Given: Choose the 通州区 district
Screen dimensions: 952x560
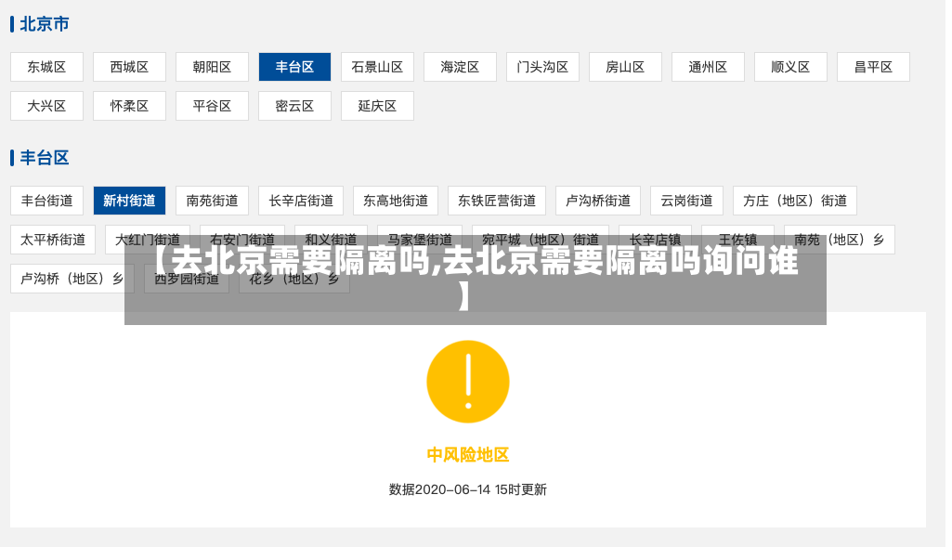Looking at the screenshot, I should tap(708, 68).
